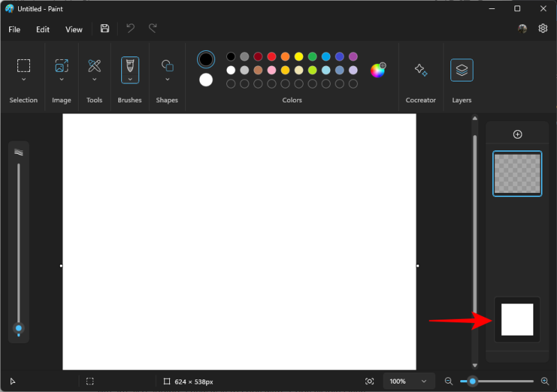Click the gray swatch in top row
Viewport: 557px width, 392px height.
coord(244,56)
